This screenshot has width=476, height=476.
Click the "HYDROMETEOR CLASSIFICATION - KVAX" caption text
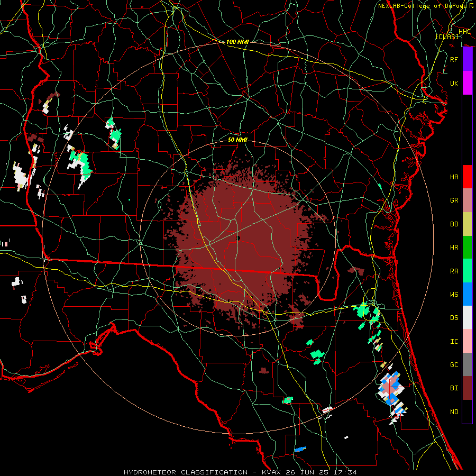coord(202,472)
